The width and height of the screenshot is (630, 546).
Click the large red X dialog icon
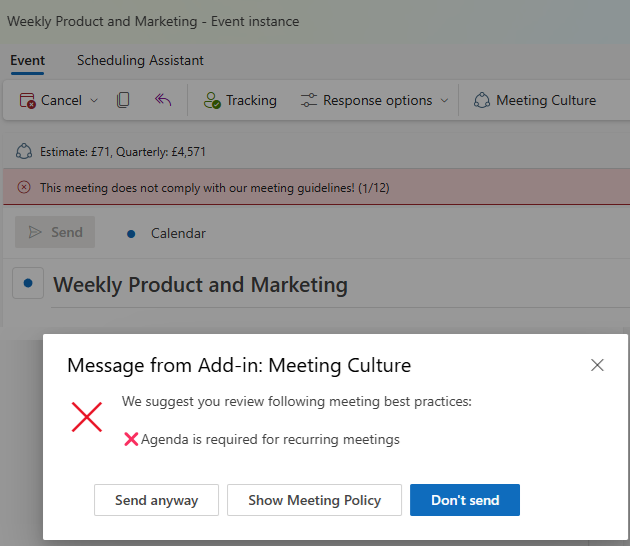point(87,417)
